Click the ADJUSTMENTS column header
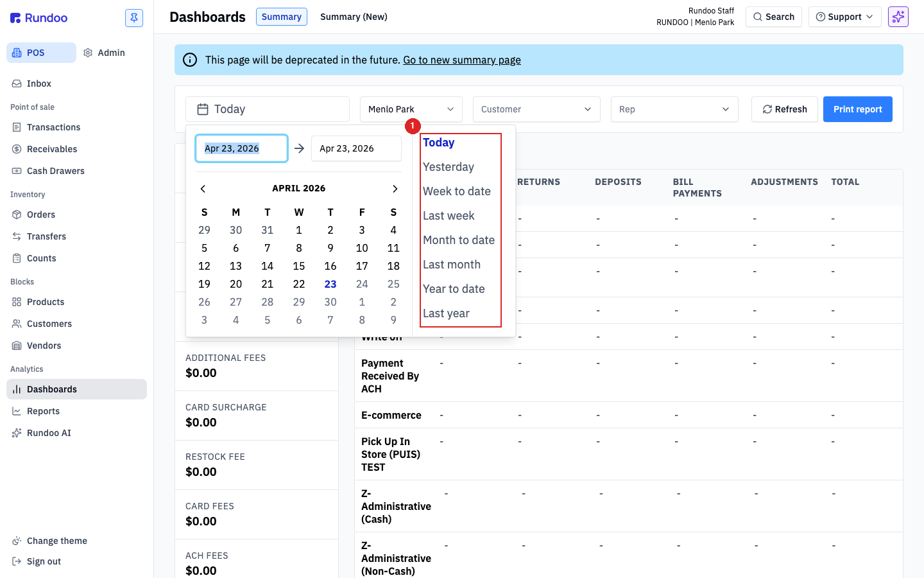This screenshot has height=578, width=924. 785,182
